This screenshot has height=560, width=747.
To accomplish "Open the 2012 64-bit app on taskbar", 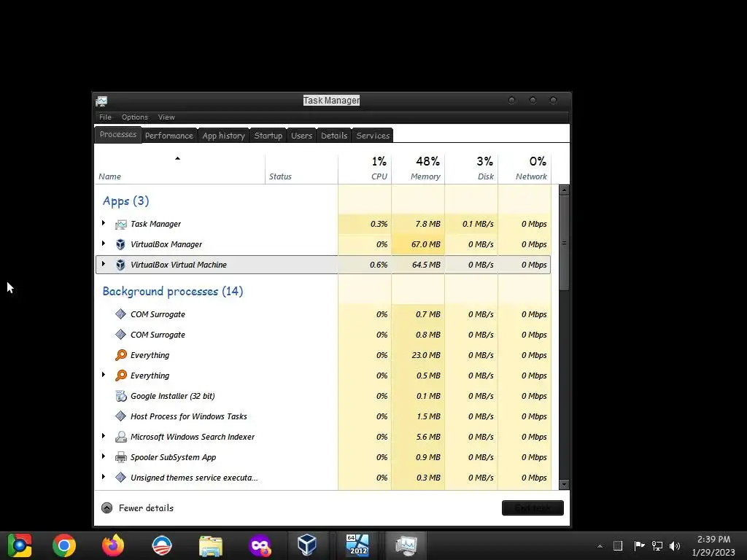I will [x=357, y=545].
